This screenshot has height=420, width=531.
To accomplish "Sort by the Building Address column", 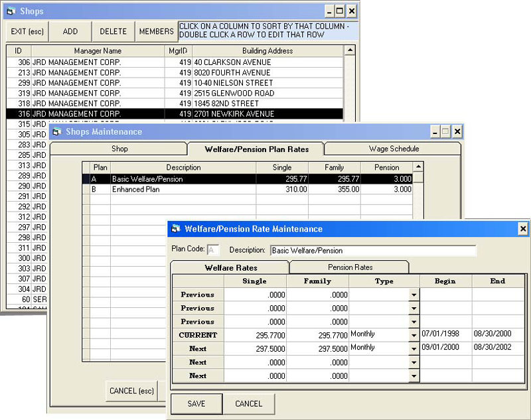I will click(267, 50).
